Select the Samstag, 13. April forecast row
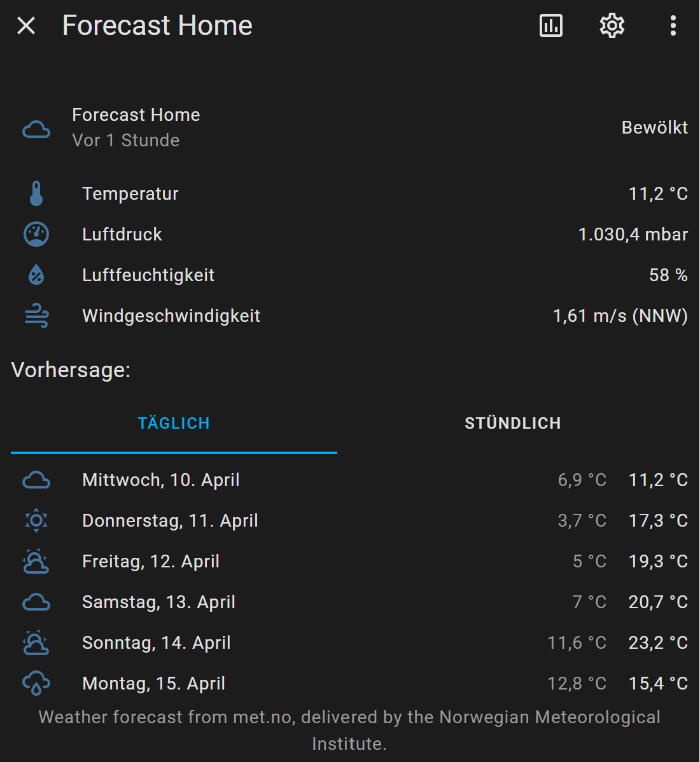Image resolution: width=700 pixels, height=762 pixels. click(x=350, y=602)
